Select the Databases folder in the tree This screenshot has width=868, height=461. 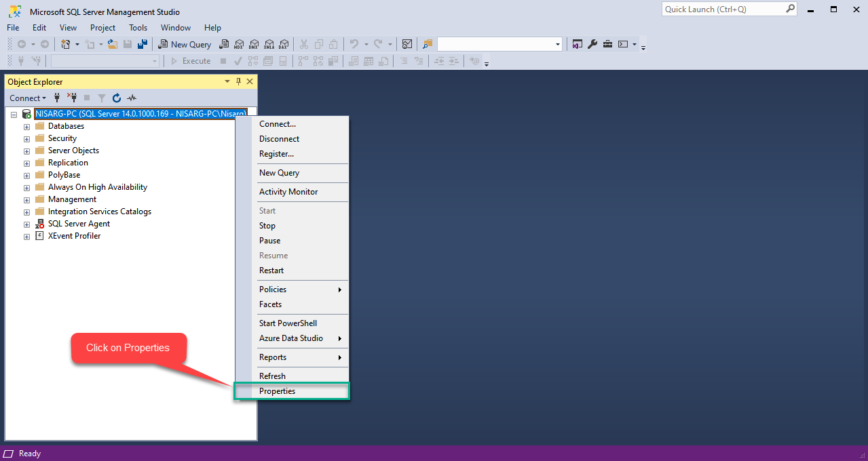(x=66, y=126)
